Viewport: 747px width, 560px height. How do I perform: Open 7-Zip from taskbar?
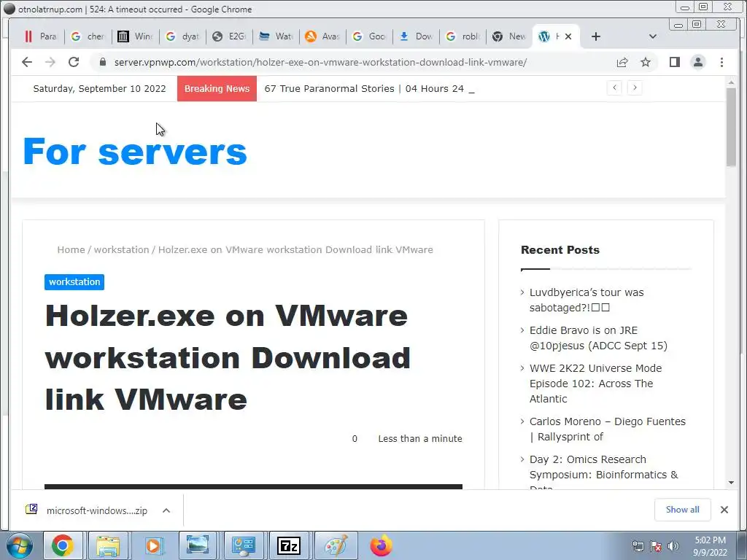289,545
